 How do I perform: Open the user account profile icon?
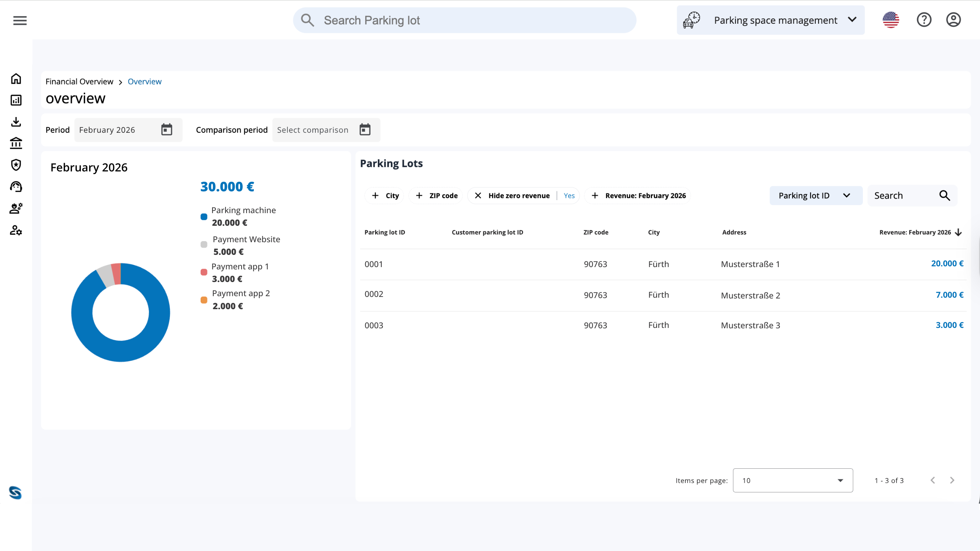pyautogui.click(x=954, y=20)
